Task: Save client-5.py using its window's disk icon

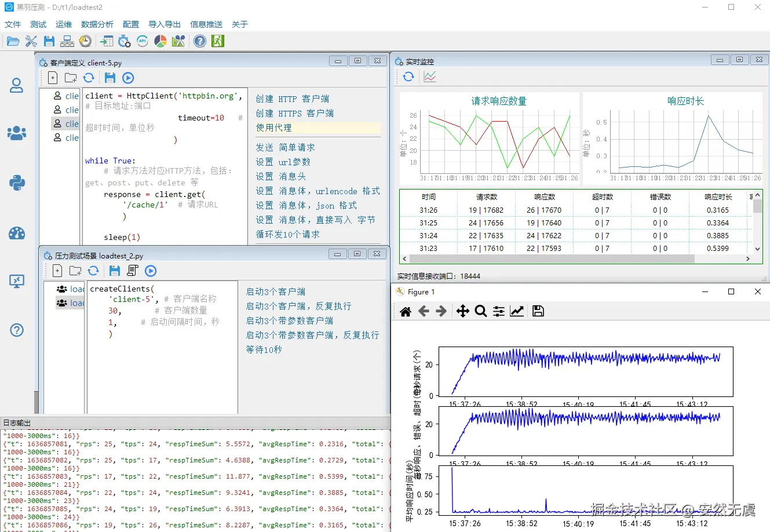Action: pos(110,78)
